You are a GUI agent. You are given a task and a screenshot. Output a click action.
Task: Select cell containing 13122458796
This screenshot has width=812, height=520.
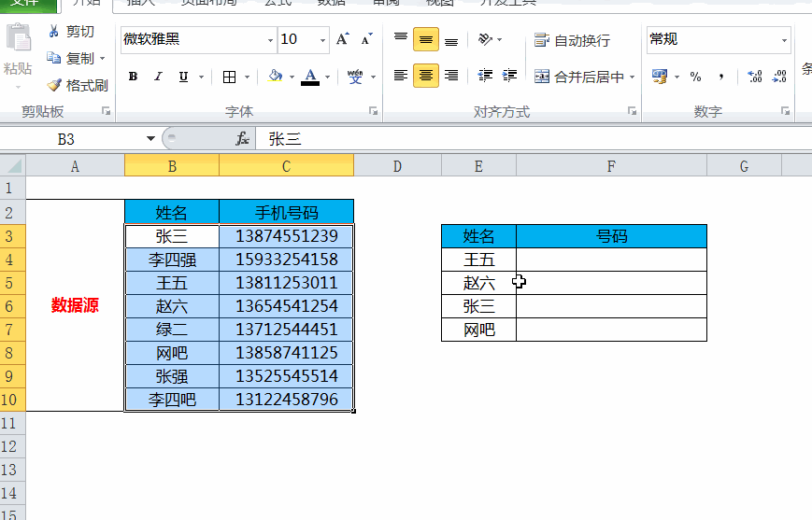[x=286, y=400]
